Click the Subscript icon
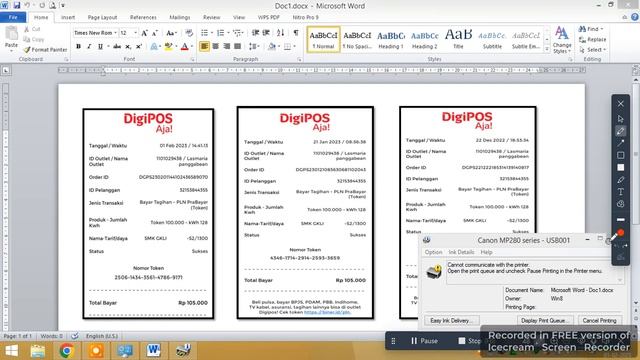Image resolution: width=640 pixels, height=360 pixels. coord(128,47)
